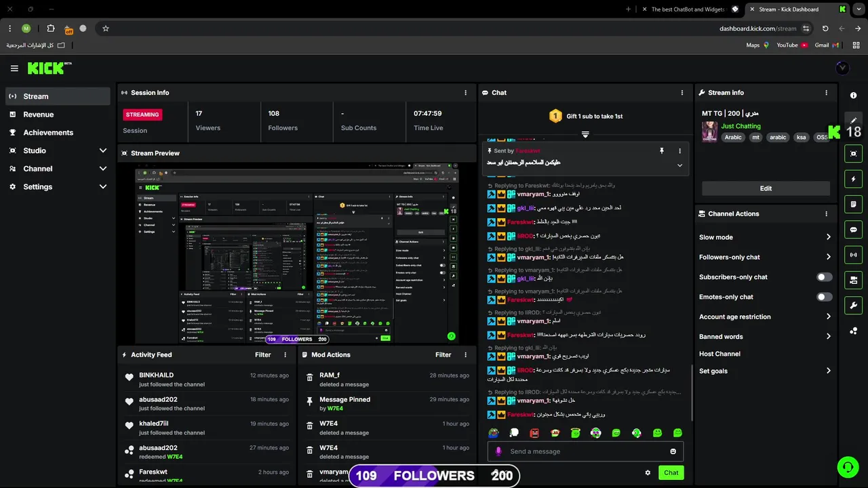The width and height of the screenshot is (868, 488).
Task: Open Slow mode options
Action: point(766,237)
